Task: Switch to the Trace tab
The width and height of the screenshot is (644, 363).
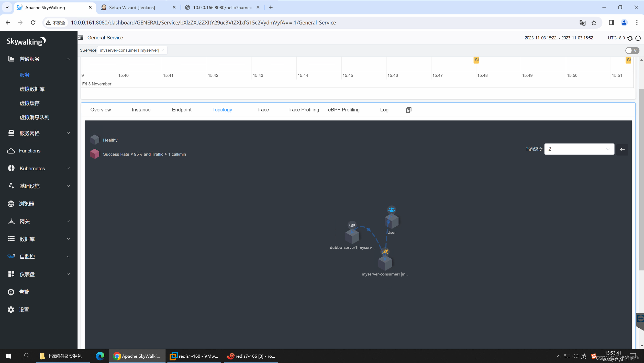Action: click(262, 109)
